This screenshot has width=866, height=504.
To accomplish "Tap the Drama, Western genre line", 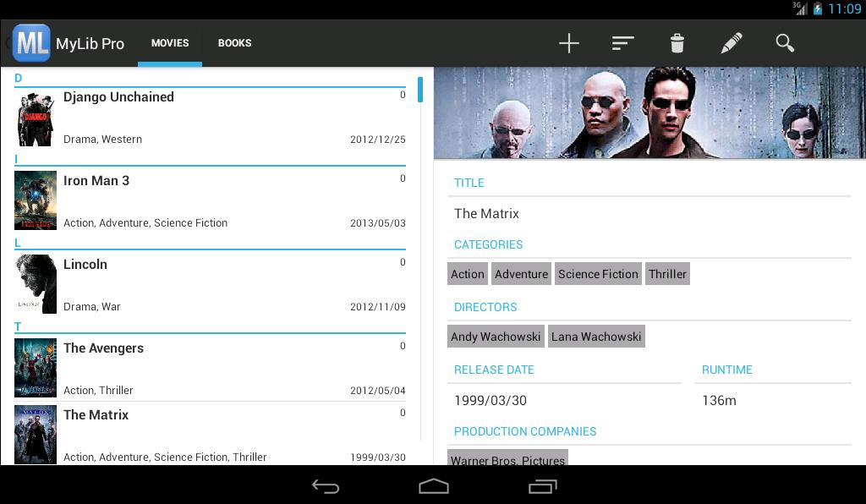I will 102,140.
